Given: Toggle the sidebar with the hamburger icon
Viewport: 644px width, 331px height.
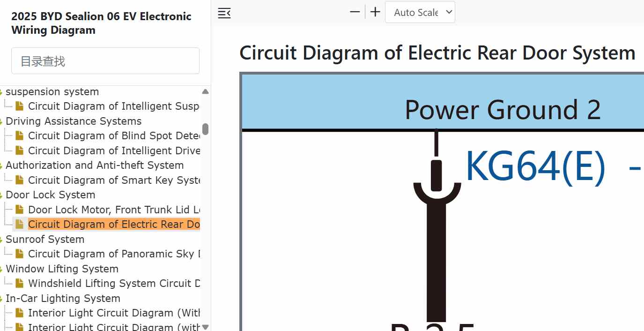Looking at the screenshot, I should [x=224, y=13].
